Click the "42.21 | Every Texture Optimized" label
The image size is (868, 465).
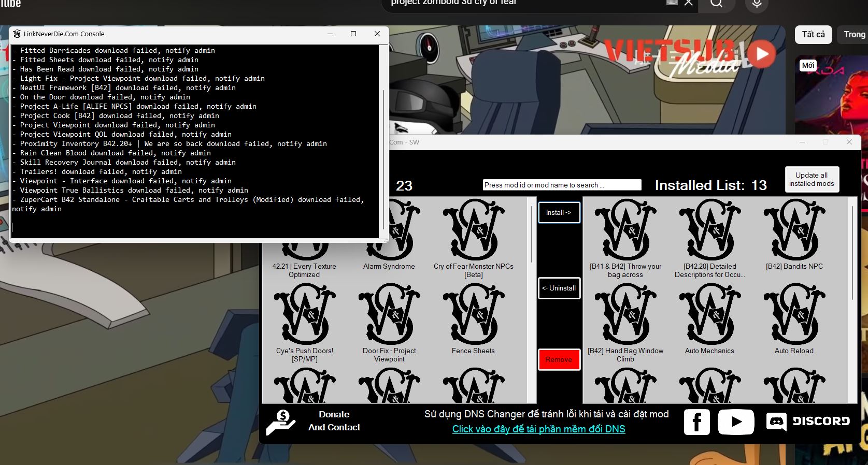(304, 270)
